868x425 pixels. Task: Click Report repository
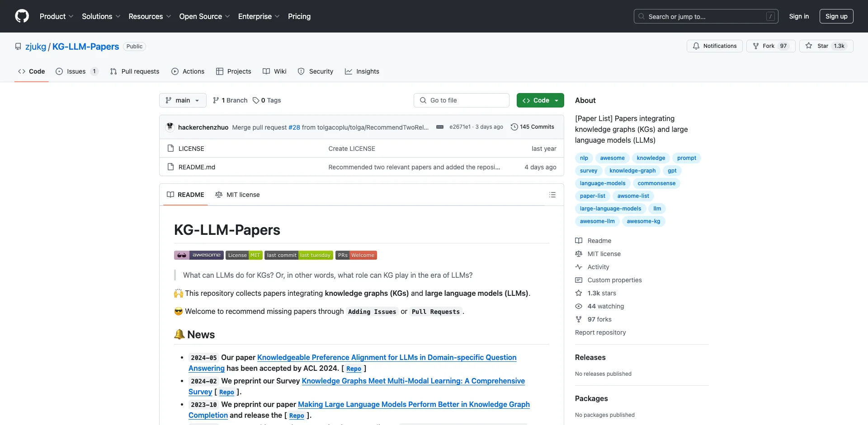click(x=600, y=332)
